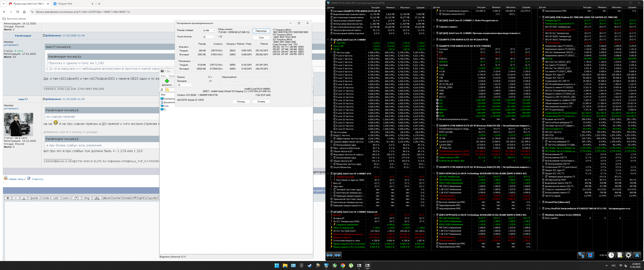This screenshot has width=644, height=270.
Task: Reset sensor min/max with clock icon
Action: pyautogui.click(x=611, y=255)
